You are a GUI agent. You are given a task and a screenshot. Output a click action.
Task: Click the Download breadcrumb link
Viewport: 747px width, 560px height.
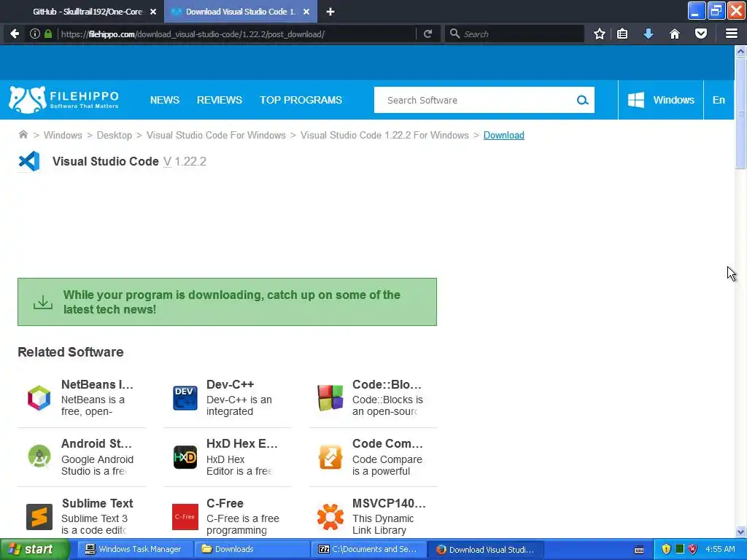coord(503,135)
